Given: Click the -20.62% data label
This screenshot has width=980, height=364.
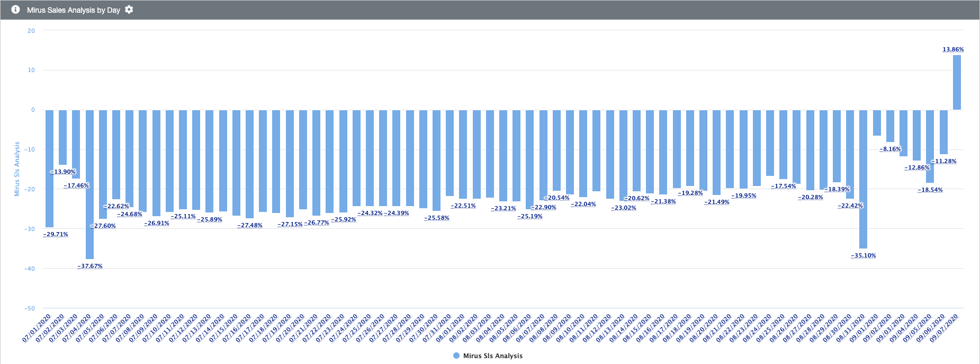Looking at the screenshot, I should (x=637, y=198).
